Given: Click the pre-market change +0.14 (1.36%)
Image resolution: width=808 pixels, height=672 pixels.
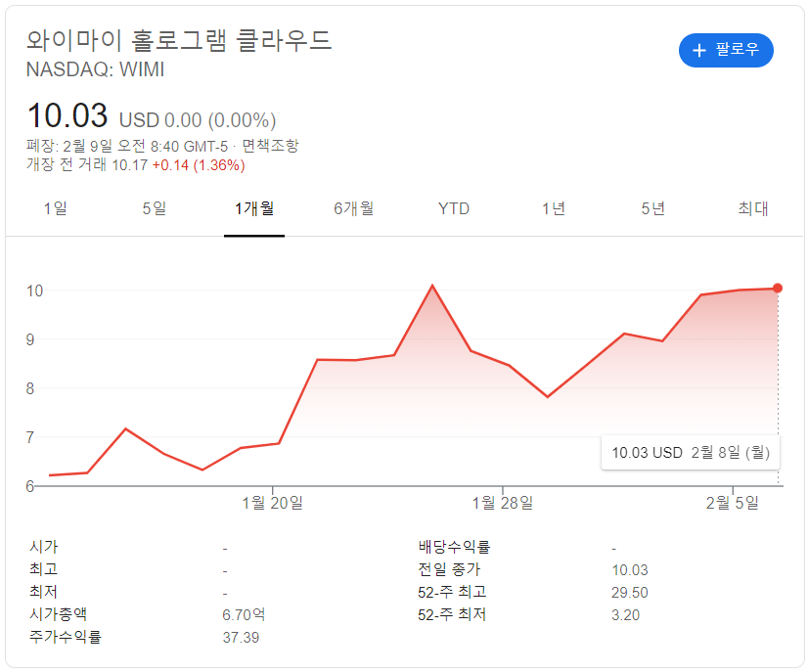Looking at the screenshot, I should coord(199,165).
